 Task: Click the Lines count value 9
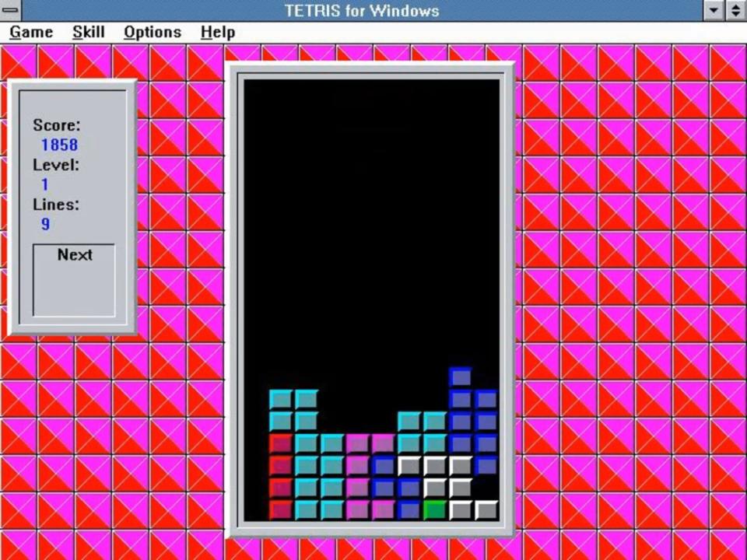coord(46,224)
